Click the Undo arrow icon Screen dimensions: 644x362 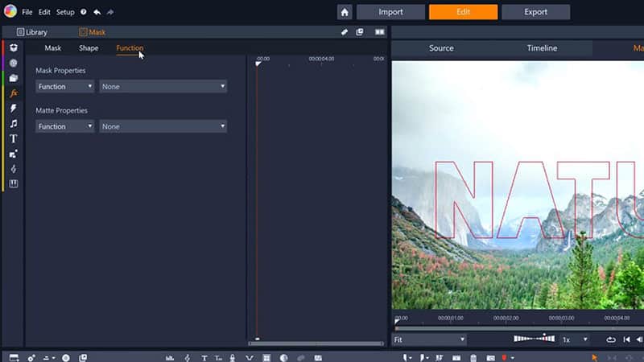coord(97,12)
